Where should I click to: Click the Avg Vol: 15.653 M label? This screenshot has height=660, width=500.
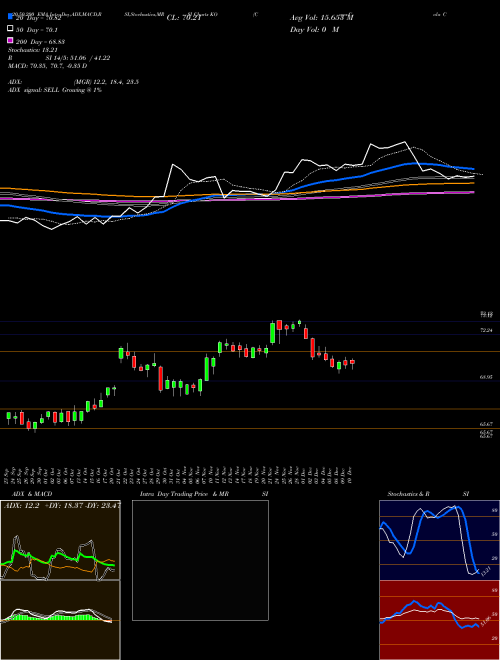(322, 18)
